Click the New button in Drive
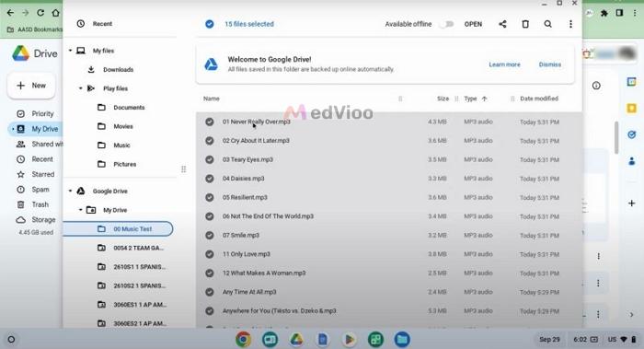 (31, 86)
